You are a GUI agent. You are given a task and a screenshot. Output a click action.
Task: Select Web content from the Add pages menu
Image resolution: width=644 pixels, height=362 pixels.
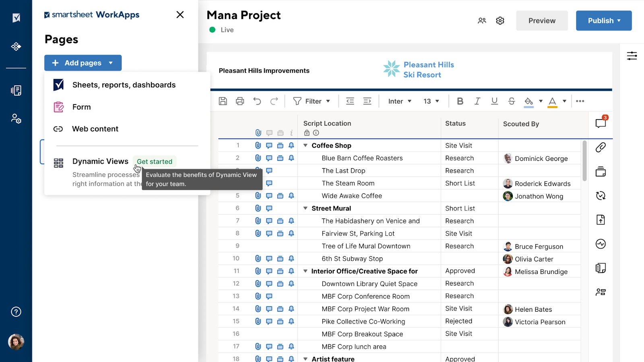(95, 129)
